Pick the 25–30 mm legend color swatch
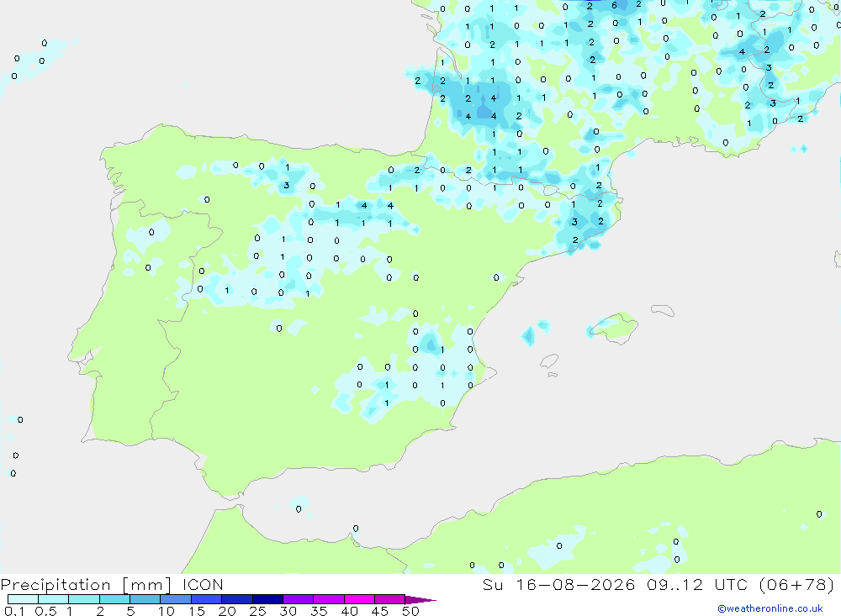 (267, 599)
